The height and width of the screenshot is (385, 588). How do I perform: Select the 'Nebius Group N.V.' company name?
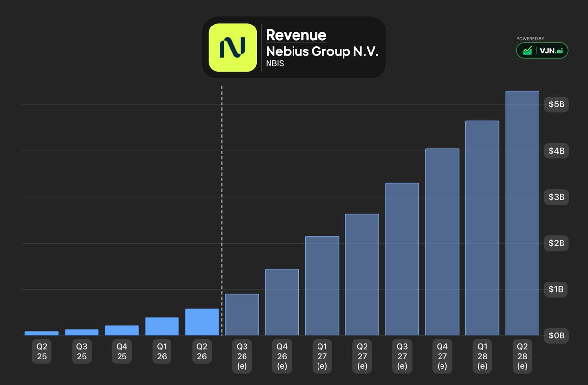pos(322,51)
